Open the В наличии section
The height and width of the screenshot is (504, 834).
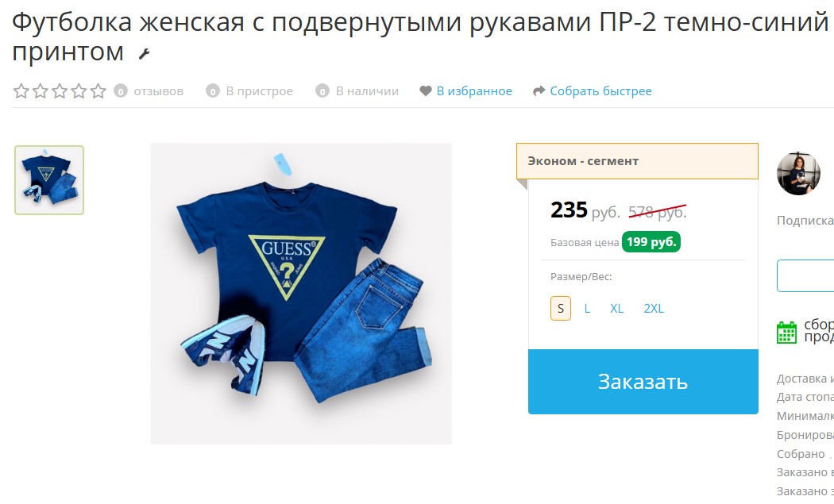pyautogui.click(x=367, y=91)
